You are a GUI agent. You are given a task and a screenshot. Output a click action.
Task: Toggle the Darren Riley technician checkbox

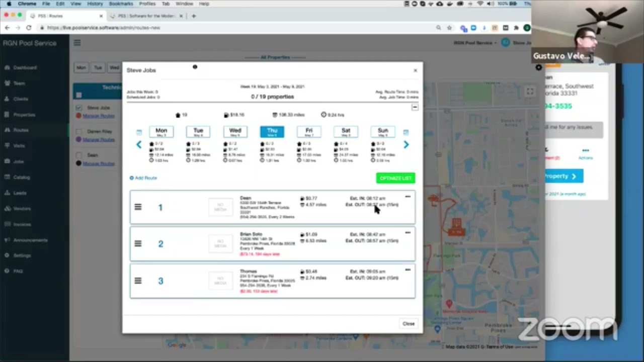click(79, 131)
